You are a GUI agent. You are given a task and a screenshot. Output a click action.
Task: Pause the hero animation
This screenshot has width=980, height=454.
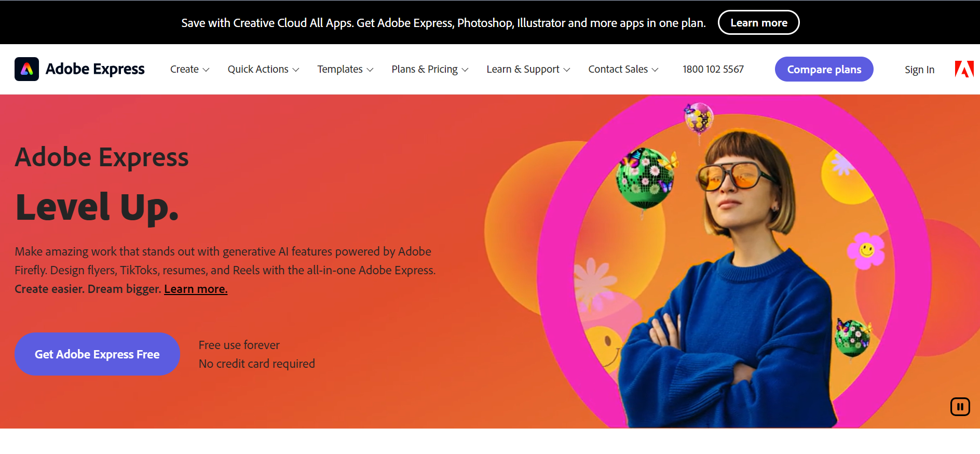tap(960, 407)
